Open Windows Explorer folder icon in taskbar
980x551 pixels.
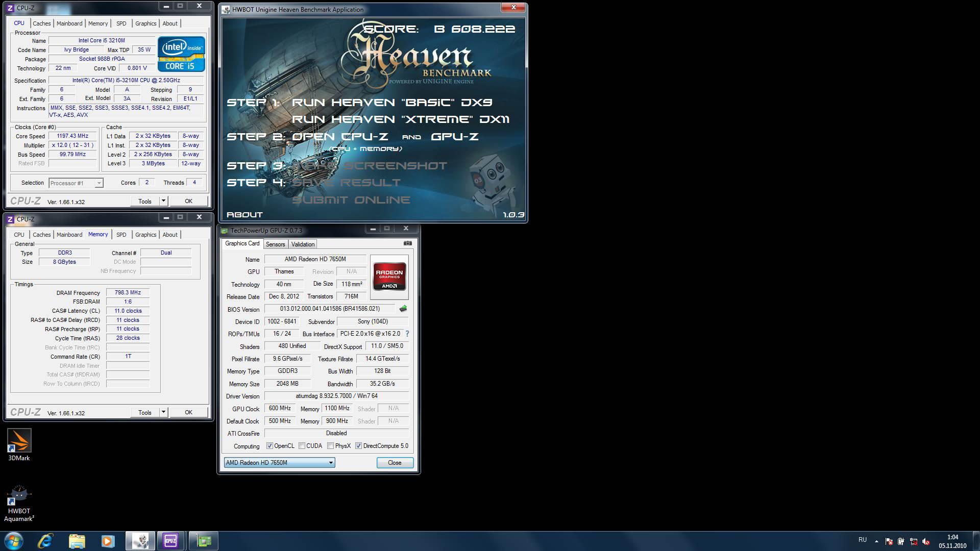[77, 541]
